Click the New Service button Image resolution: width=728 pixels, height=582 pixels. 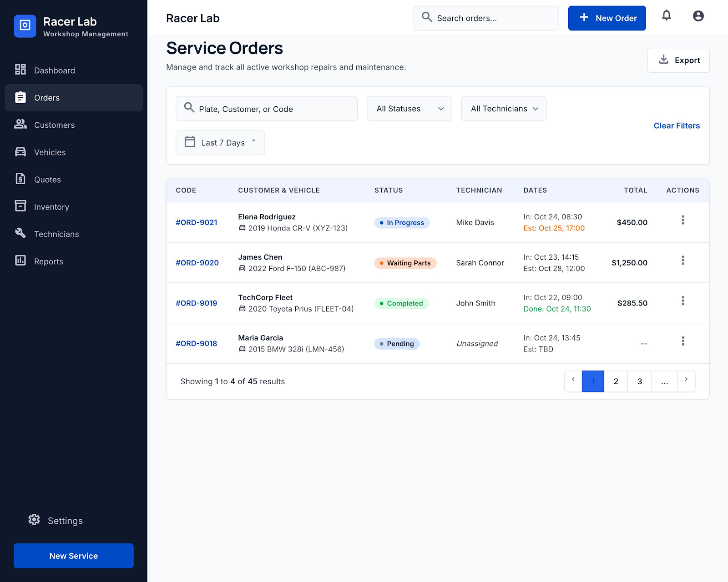click(x=74, y=556)
